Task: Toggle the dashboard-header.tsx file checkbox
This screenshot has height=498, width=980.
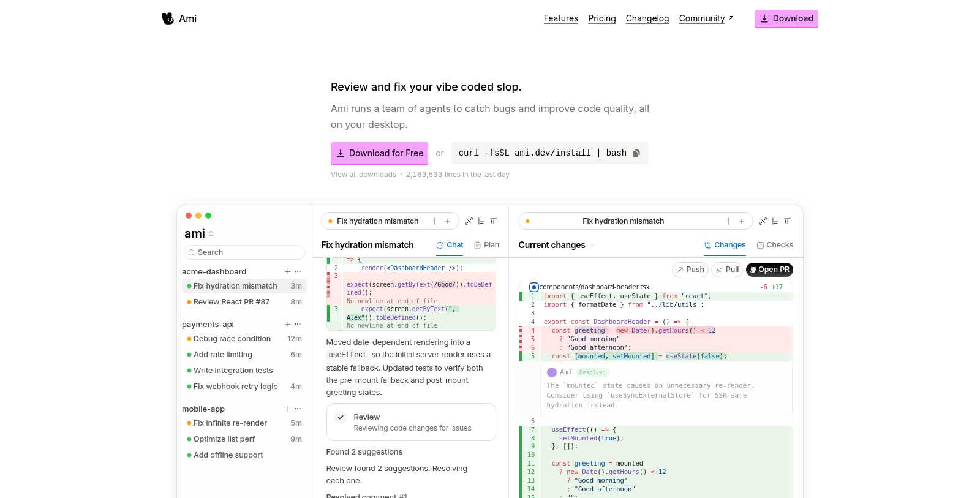Action: (x=534, y=287)
